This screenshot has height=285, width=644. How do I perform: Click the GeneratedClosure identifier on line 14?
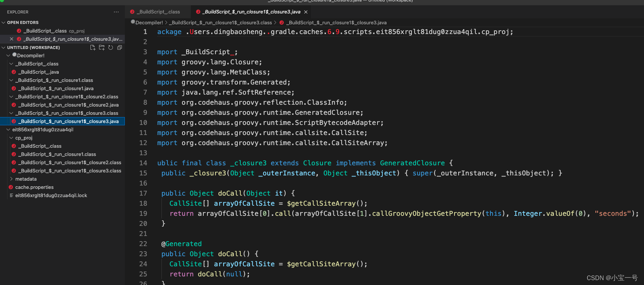[x=412, y=163]
